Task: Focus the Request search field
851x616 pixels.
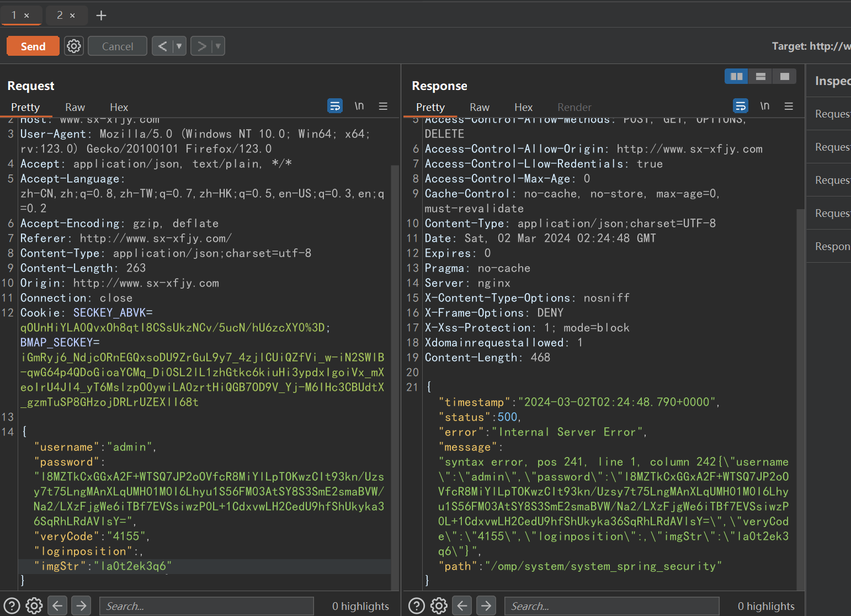Action: (x=206, y=606)
